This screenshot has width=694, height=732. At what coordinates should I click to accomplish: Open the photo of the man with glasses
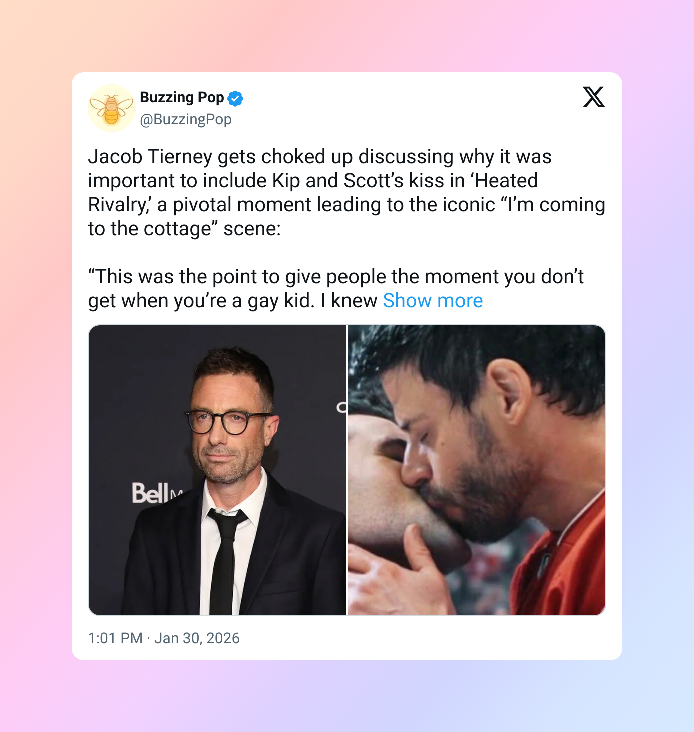click(217, 470)
